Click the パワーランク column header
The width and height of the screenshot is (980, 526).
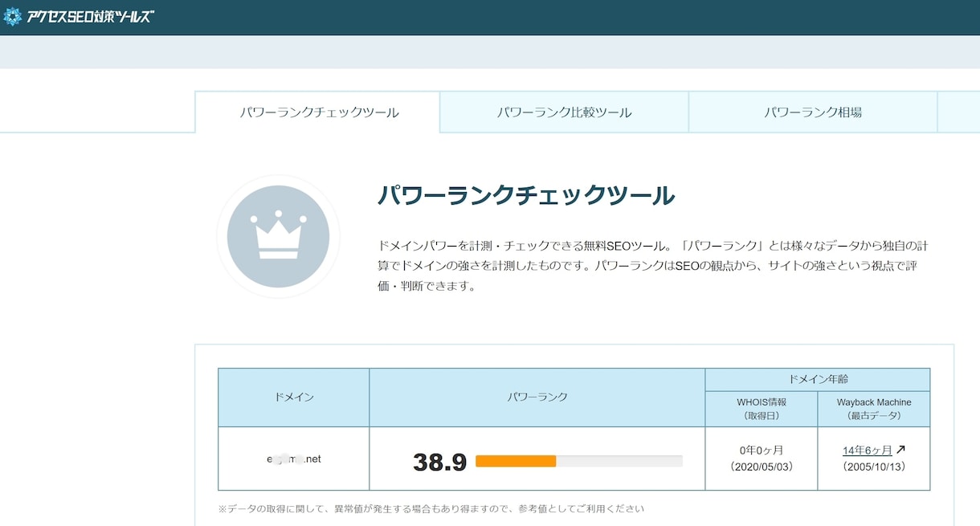point(537,398)
